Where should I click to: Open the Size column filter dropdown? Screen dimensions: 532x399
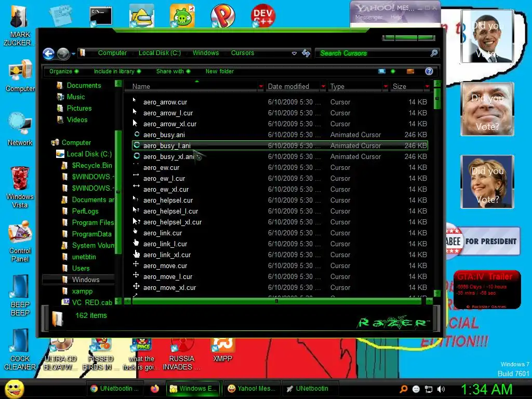point(427,87)
